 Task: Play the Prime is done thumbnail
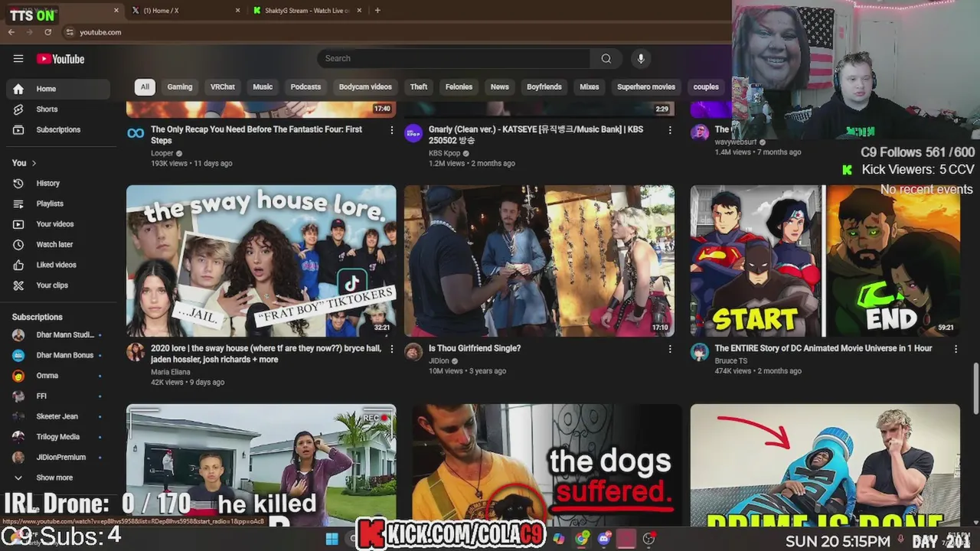[x=825, y=465]
